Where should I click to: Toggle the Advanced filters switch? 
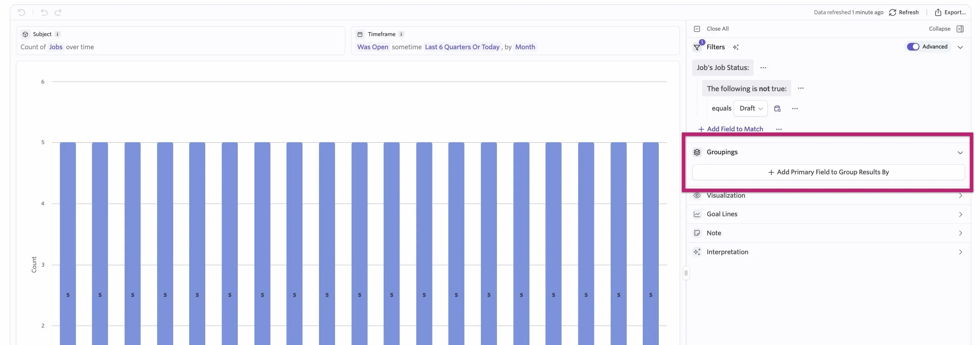click(913, 47)
